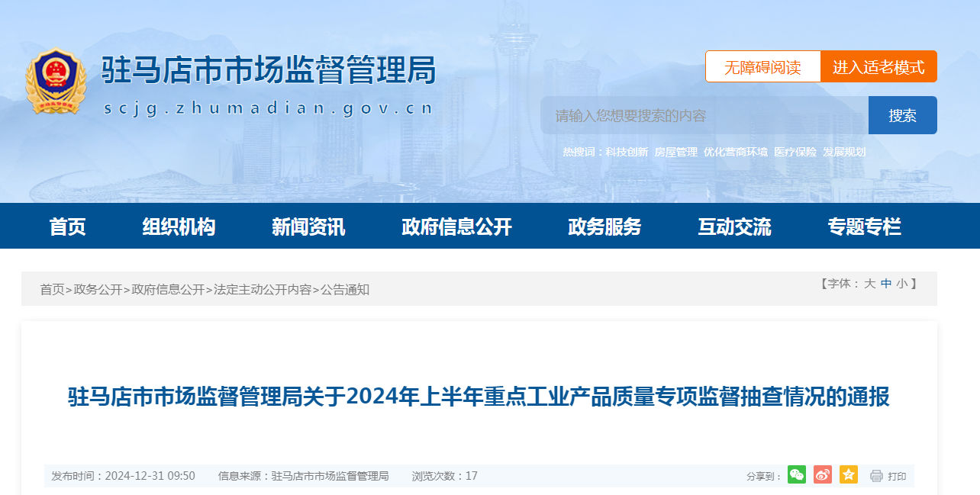The height and width of the screenshot is (495, 980).
Task: Click the 打印 print label
Action: [x=897, y=477]
